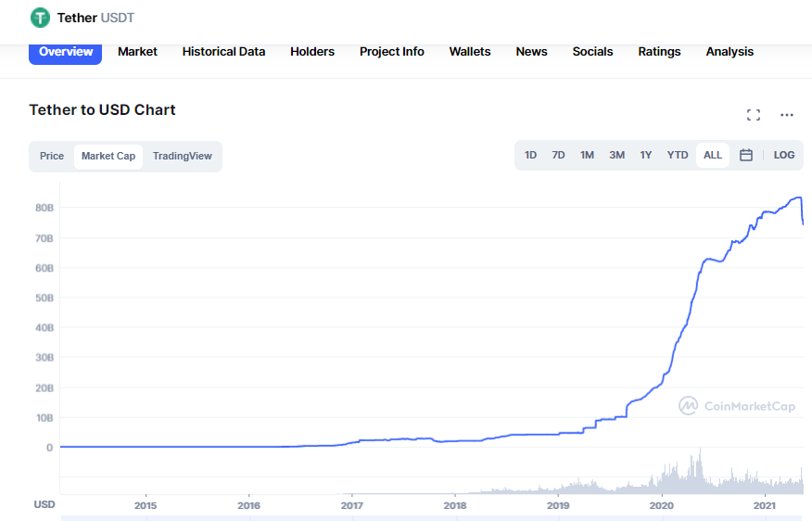
Task: Select the 1Y time range
Action: pos(646,155)
